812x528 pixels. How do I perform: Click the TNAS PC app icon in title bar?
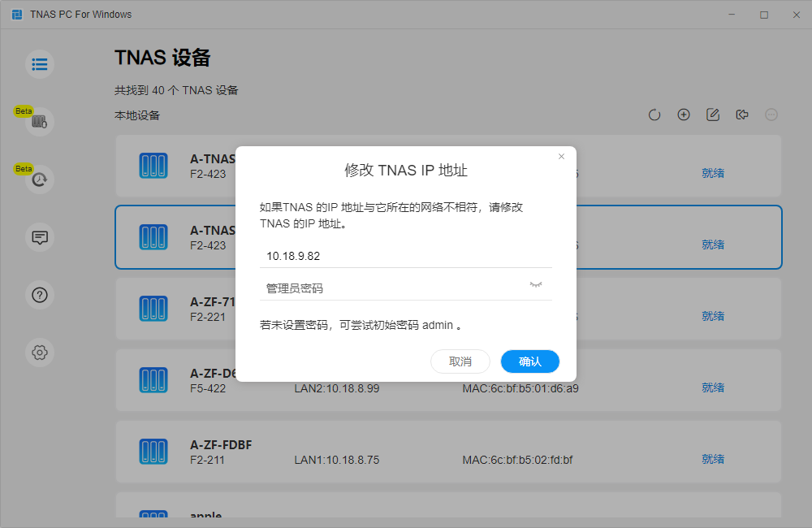(17, 15)
